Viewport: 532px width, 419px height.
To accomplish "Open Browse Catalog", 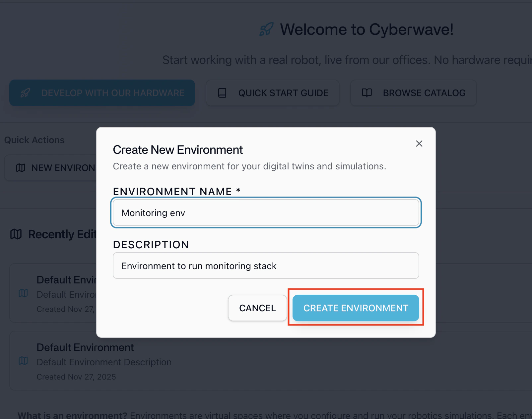I will (414, 93).
